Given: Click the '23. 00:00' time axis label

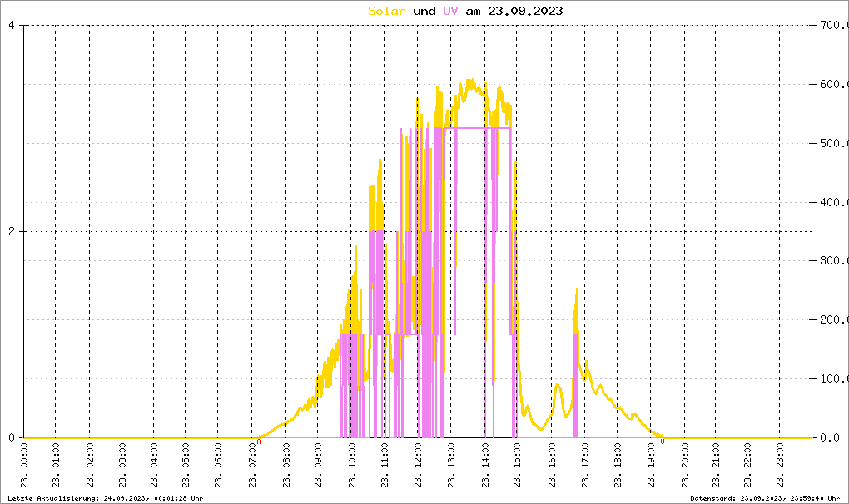Looking at the screenshot, I should tap(24, 465).
